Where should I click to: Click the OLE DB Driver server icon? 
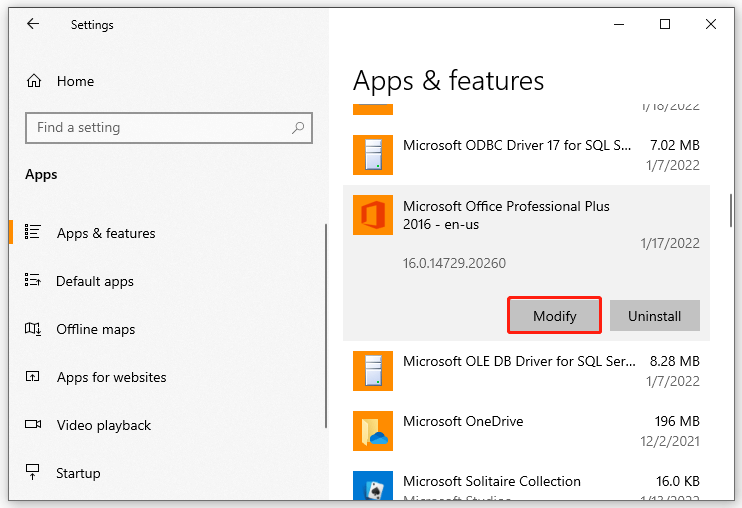pyautogui.click(x=373, y=371)
